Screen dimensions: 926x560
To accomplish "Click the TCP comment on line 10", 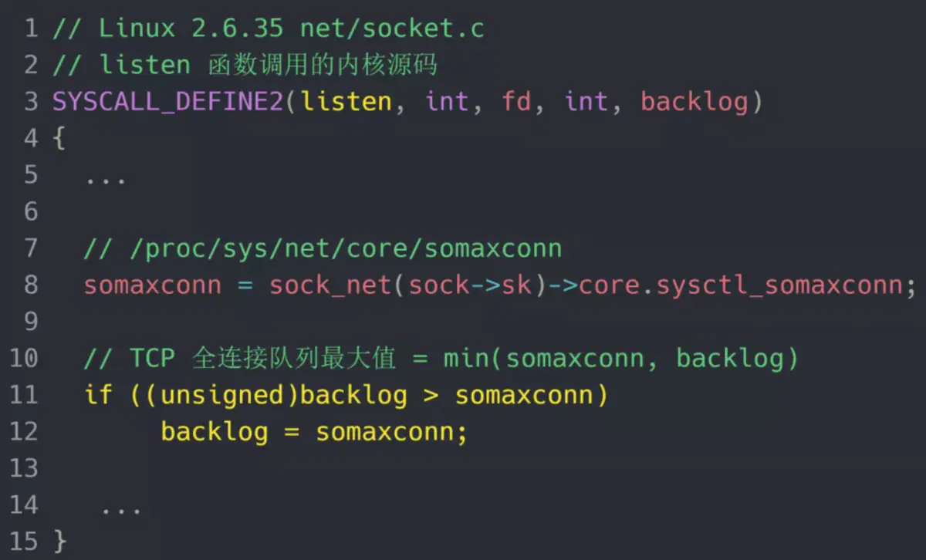I will point(441,359).
